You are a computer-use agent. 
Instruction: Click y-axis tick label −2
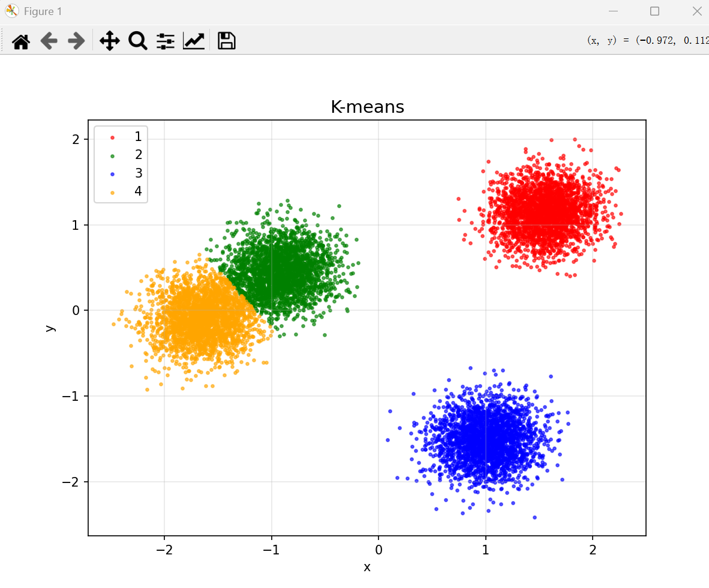click(71, 482)
